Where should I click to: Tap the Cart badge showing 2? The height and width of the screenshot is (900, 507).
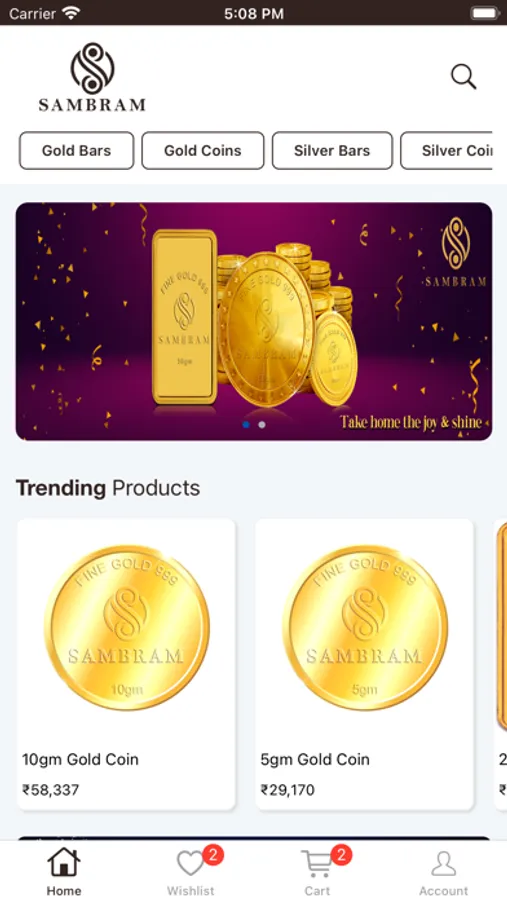341,855
